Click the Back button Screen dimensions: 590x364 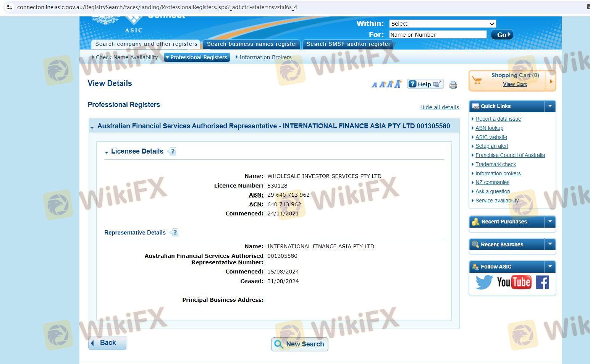107,343
